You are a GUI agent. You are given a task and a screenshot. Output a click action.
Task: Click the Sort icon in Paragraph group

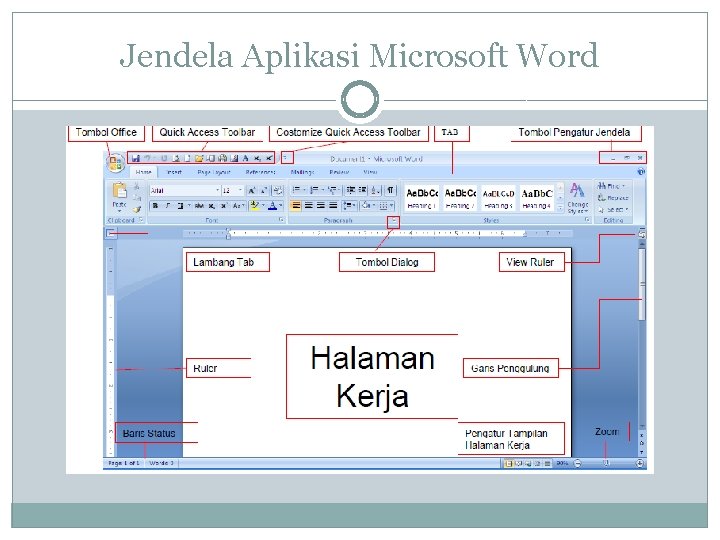coord(376,190)
